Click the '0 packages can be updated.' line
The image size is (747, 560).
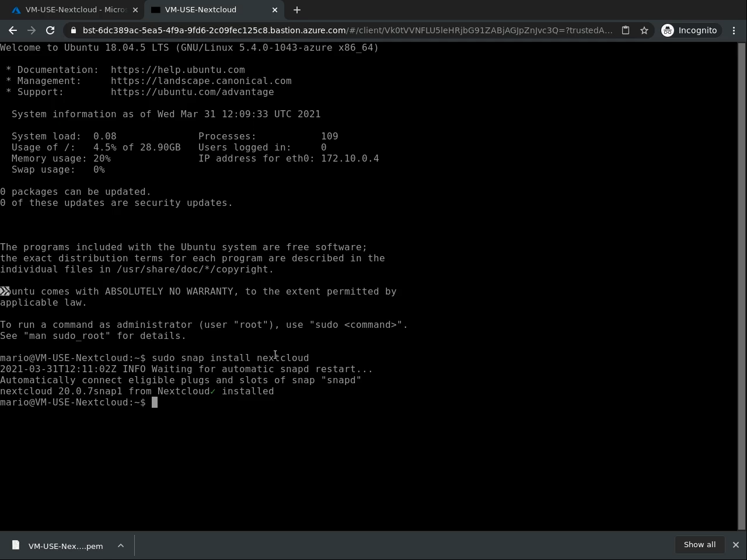tap(76, 191)
